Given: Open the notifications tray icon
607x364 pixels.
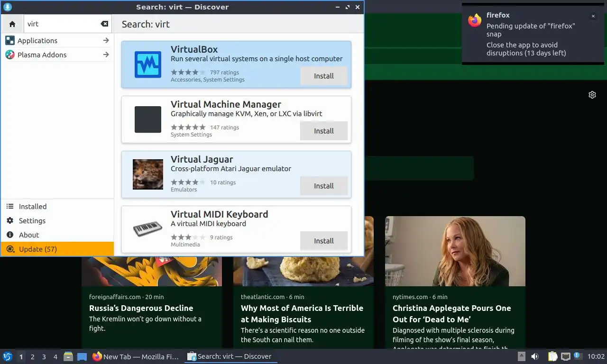Looking at the screenshot, I should tap(577, 355).
